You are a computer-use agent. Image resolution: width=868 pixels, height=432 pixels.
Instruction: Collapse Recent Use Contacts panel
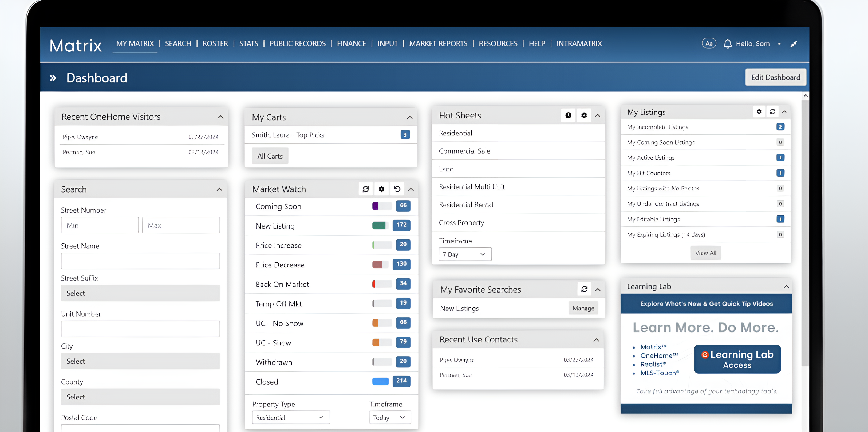(x=596, y=340)
